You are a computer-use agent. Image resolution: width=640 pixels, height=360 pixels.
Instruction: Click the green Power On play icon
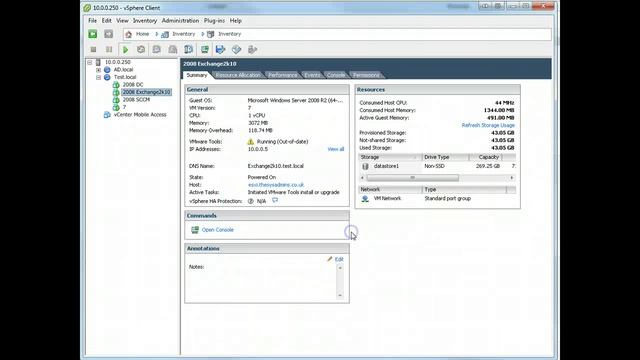(125, 49)
